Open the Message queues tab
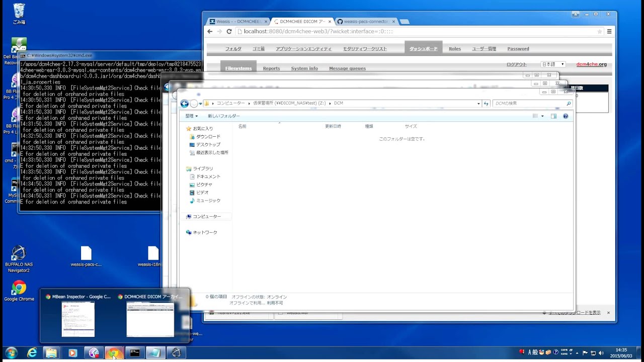 tap(347, 68)
